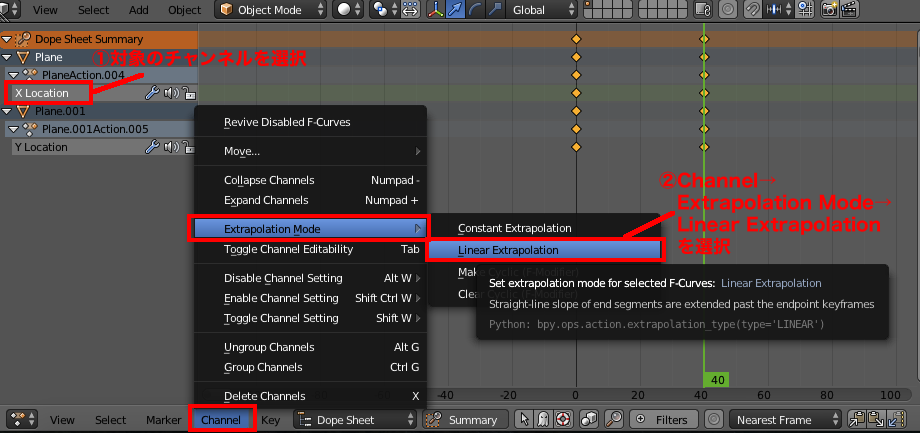This screenshot has width=920, height=433.
Task: Collapse the Plane.001 object channel
Action: pyautogui.click(x=6, y=111)
